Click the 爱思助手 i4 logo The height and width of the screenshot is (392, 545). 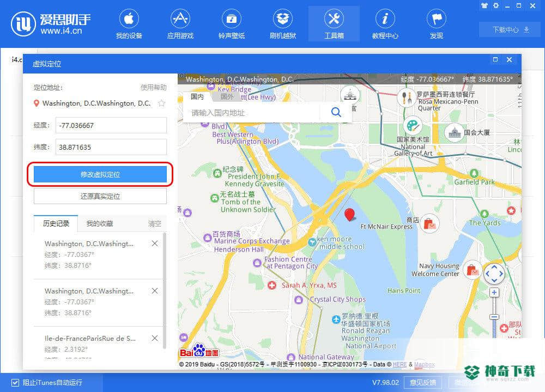[50, 23]
